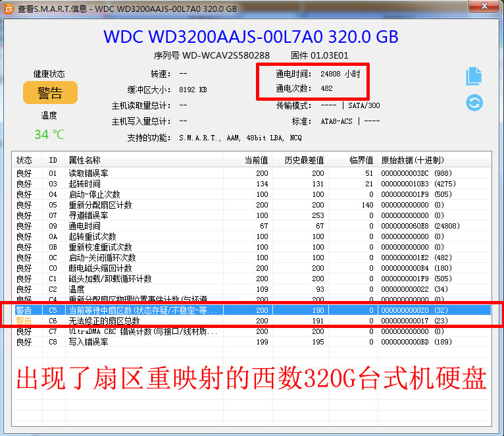
Task: Click the blue refresh icon
Action: [474, 103]
